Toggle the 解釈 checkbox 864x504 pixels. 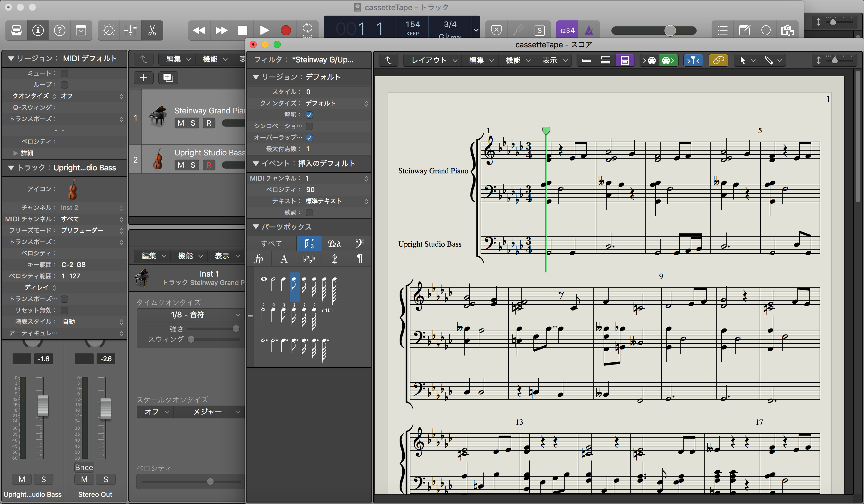pos(309,115)
